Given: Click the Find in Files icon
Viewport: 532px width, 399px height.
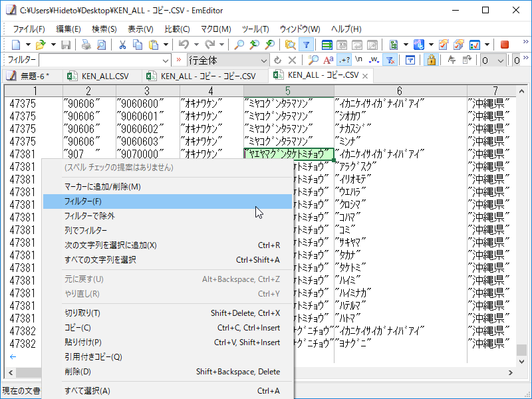Looking at the screenshot, I should click(291, 45).
